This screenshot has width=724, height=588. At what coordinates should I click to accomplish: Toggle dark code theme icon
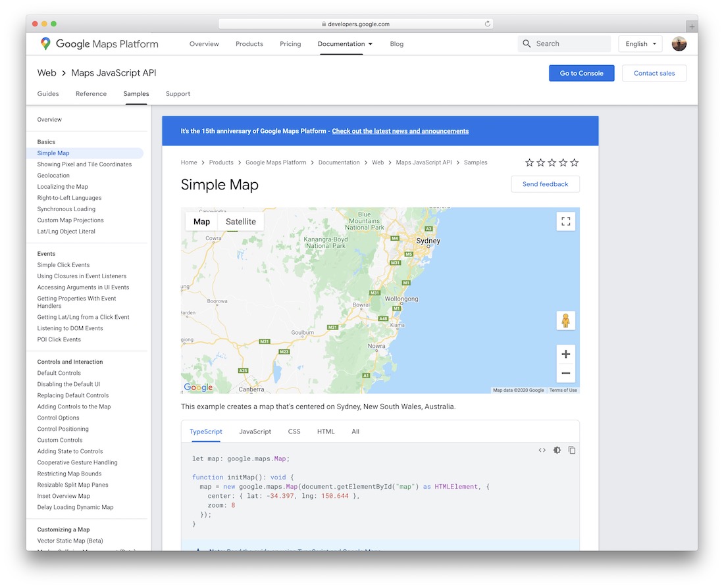pos(557,451)
